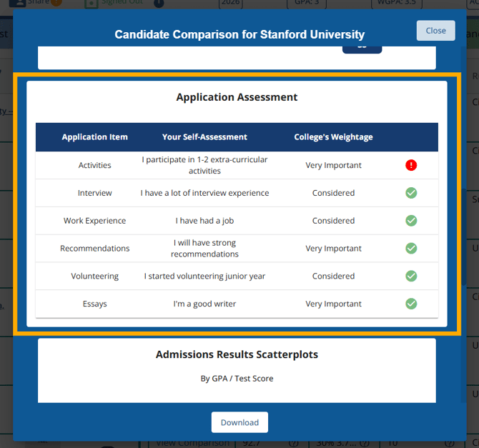479x448 pixels.
Task: Click the dialog title for Stanford University
Action: pyautogui.click(x=239, y=34)
